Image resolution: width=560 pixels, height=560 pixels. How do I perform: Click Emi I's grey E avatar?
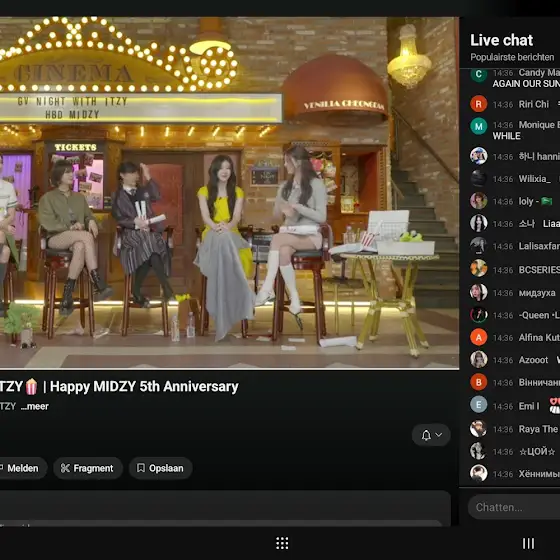(479, 405)
